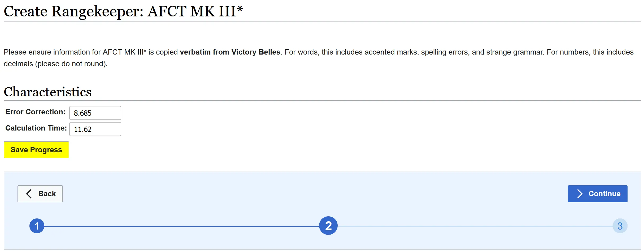Focus the Error Correction input field
This screenshot has width=644, height=251.
click(95, 113)
